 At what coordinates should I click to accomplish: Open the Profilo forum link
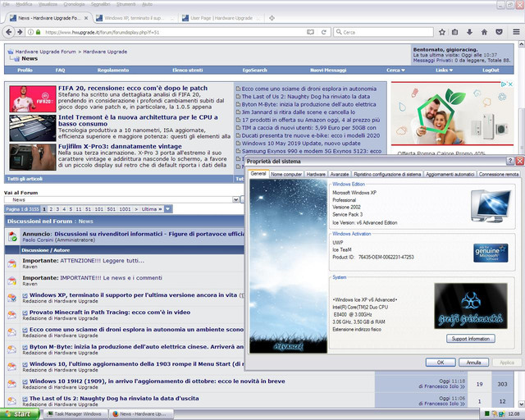[x=25, y=70]
